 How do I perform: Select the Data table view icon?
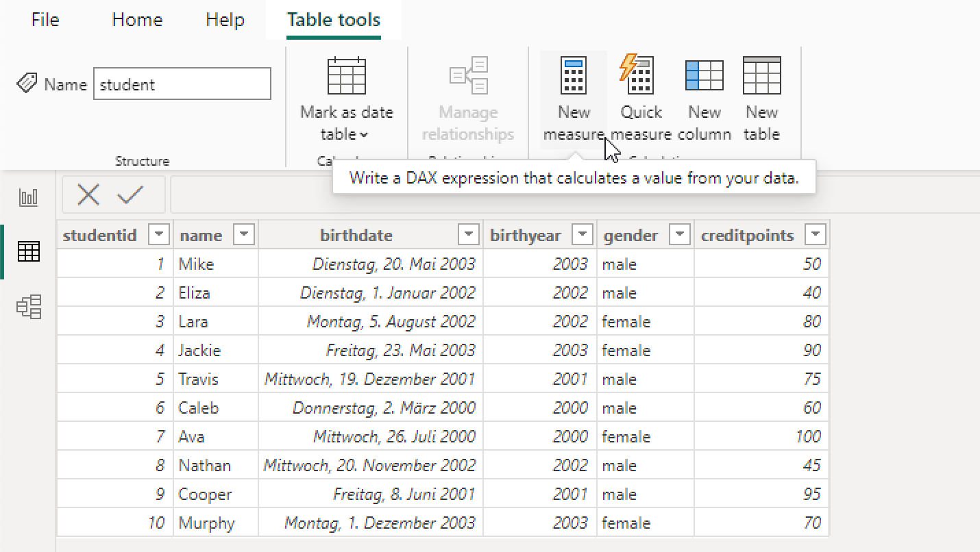[x=29, y=252]
